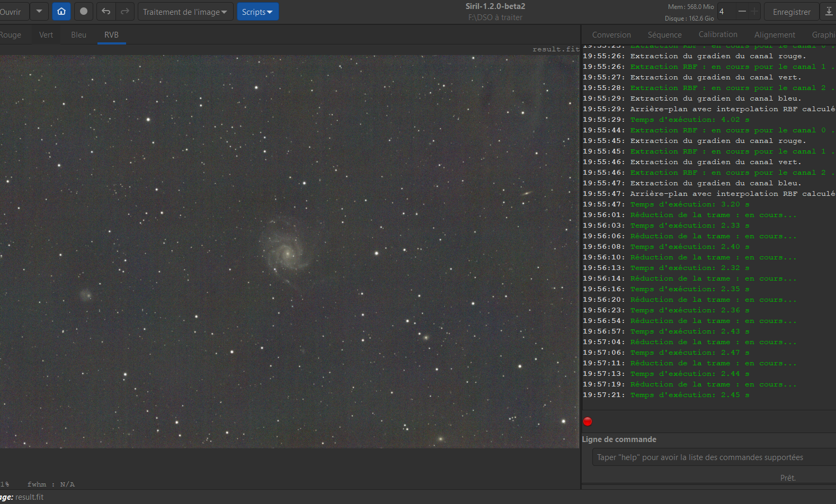
Task: Select log line Temps d'exécution: 2.43 s
Action: 666,331
